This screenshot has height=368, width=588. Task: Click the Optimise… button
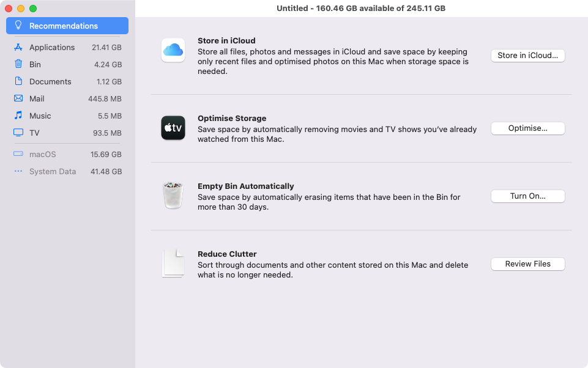[x=527, y=128]
